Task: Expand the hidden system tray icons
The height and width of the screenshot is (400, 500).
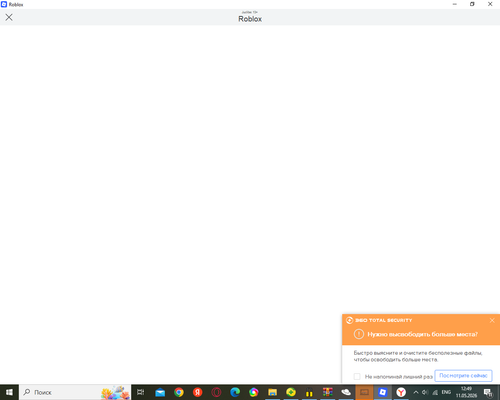Action: click(x=416, y=392)
